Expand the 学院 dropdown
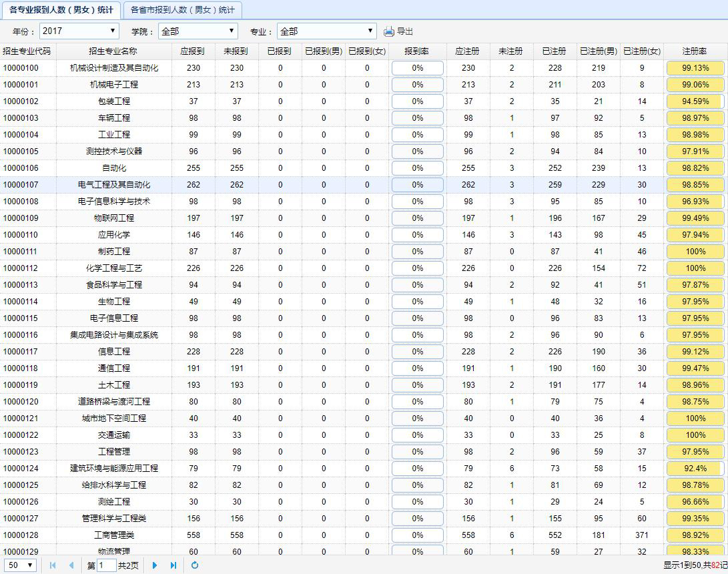 (198, 31)
